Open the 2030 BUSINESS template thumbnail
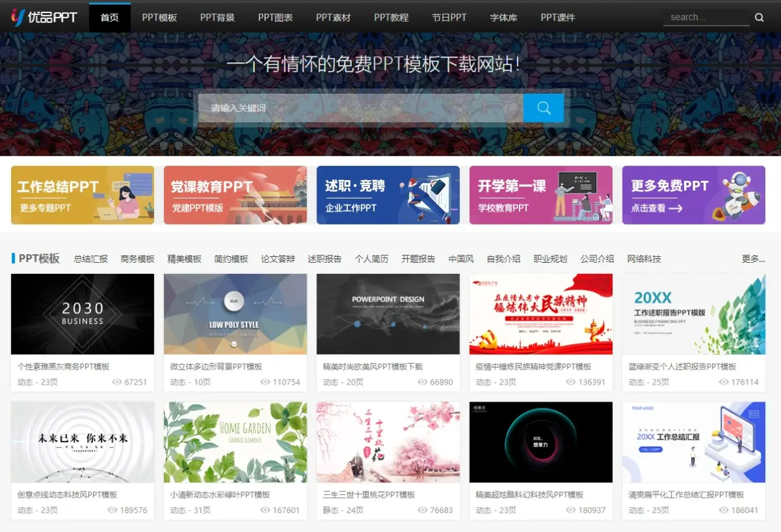The height and width of the screenshot is (532, 781). click(83, 314)
